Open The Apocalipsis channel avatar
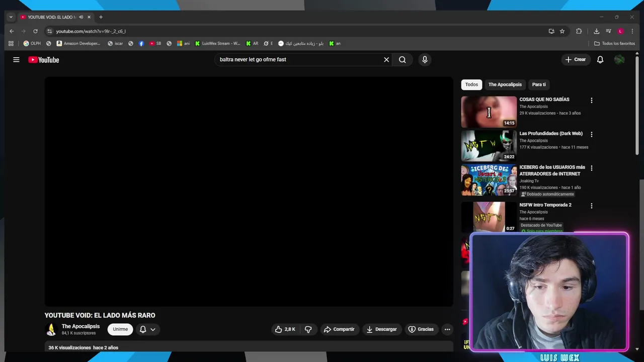The width and height of the screenshot is (644, 362). coord(51,329)
